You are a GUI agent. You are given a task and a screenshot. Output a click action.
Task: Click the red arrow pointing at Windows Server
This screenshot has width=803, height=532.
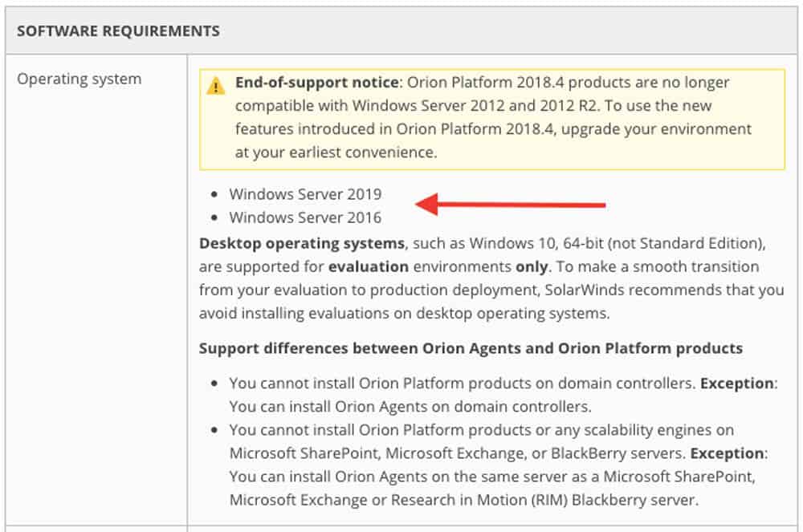tap(511, 204)
